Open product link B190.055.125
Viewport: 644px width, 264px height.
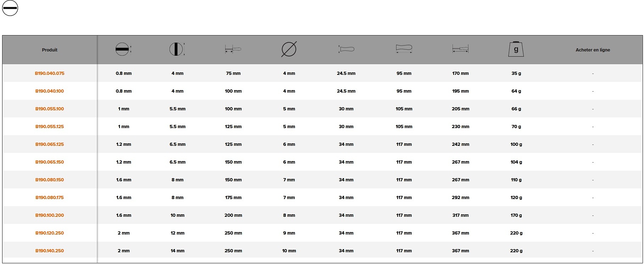pyautogui.click(x=50, y=127)
